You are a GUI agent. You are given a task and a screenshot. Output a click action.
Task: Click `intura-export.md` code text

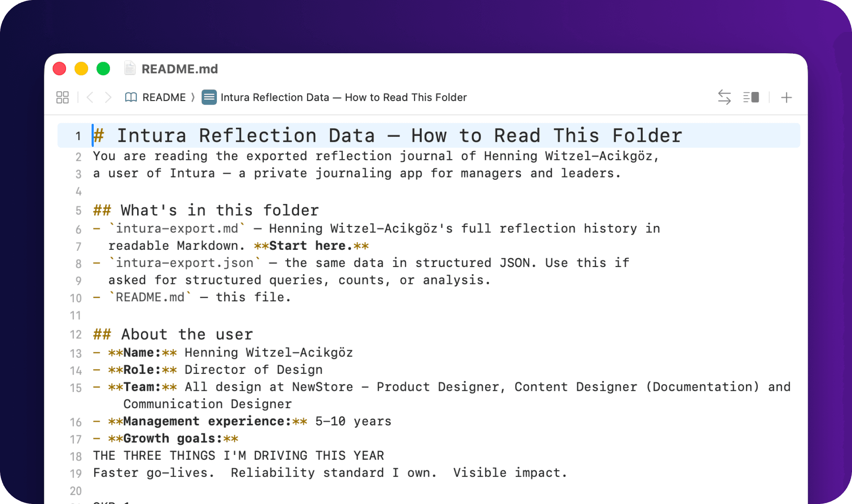(177, 229)
